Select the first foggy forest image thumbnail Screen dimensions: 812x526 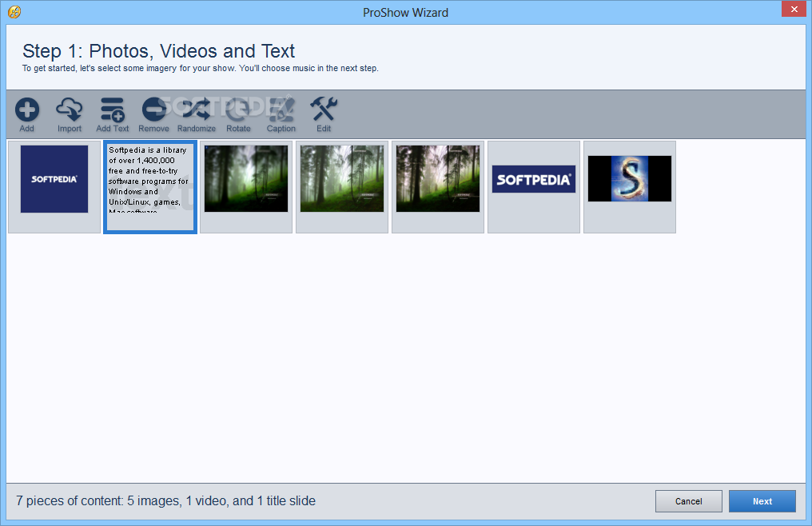point(246,186)
